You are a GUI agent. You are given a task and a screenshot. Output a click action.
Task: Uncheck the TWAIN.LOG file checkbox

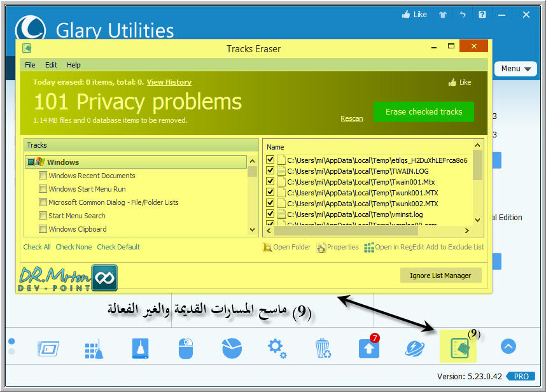pos(270,171)
